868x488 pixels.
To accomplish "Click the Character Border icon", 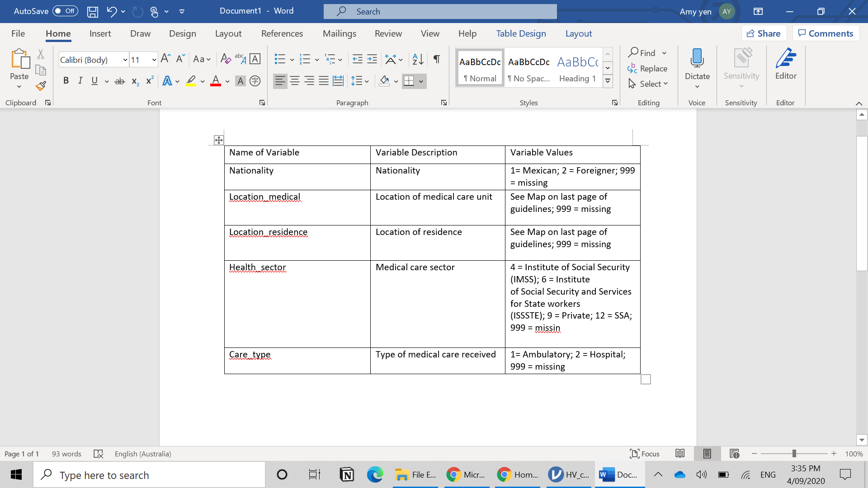I will point(255,59).
